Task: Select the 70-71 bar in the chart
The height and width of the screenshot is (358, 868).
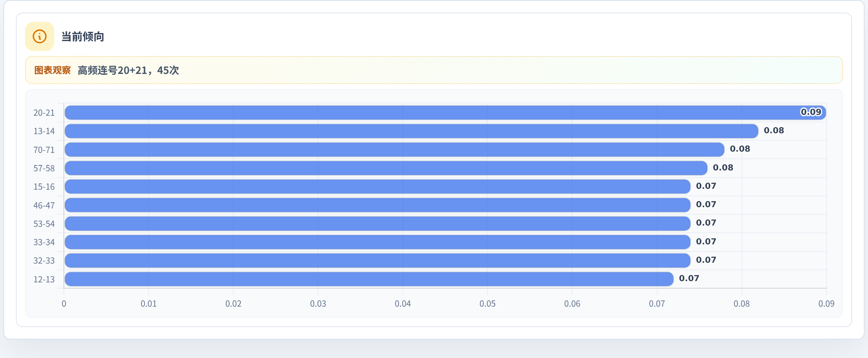Action: 394,150
